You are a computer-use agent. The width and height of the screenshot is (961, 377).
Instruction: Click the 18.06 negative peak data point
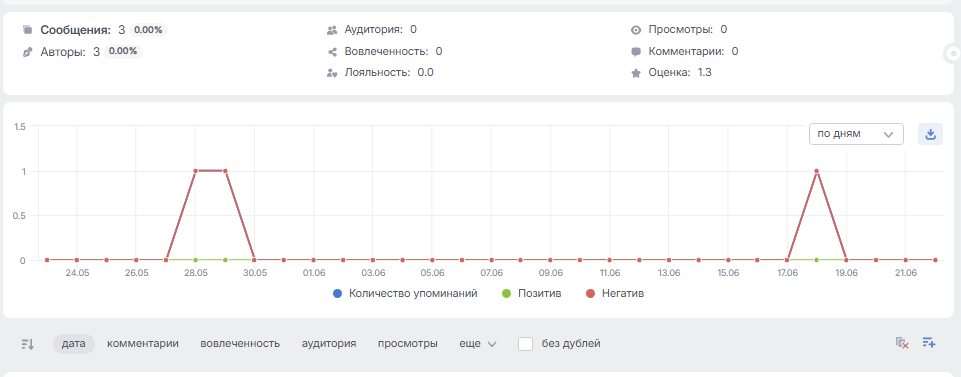click(816, 171)
